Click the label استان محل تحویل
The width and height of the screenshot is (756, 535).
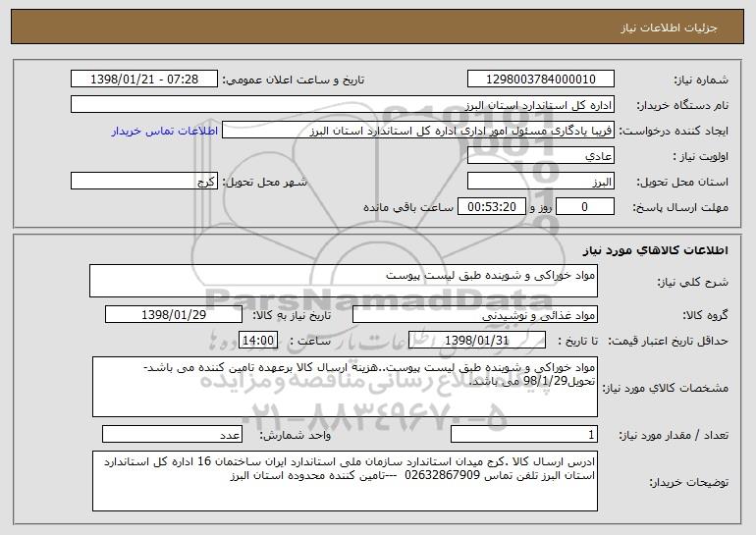coord(682,183)
